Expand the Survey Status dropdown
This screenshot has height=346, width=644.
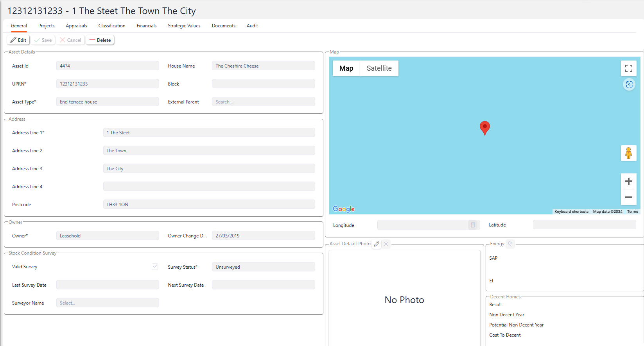[x=263, y=267]
